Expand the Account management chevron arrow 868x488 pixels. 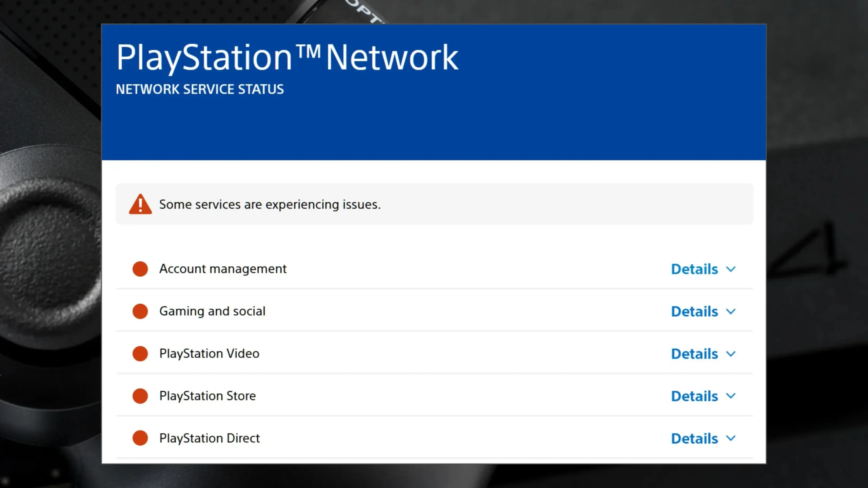[731, 269]
